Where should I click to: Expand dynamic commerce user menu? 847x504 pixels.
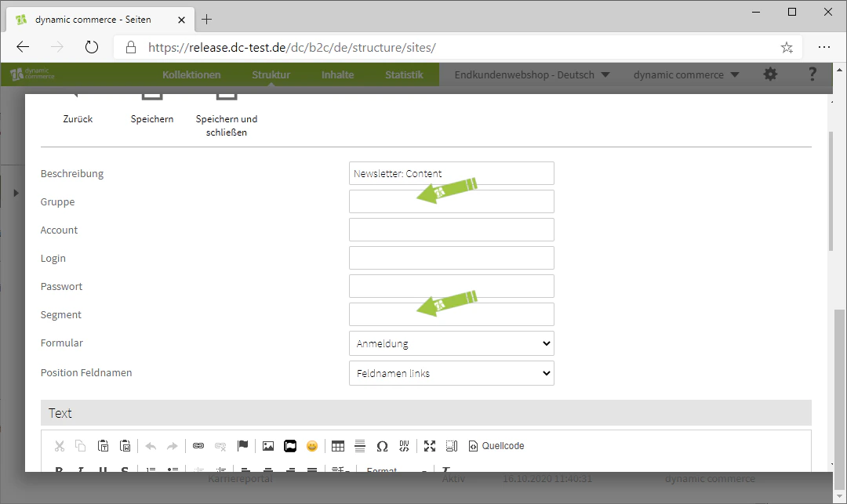tap(686, 74)
